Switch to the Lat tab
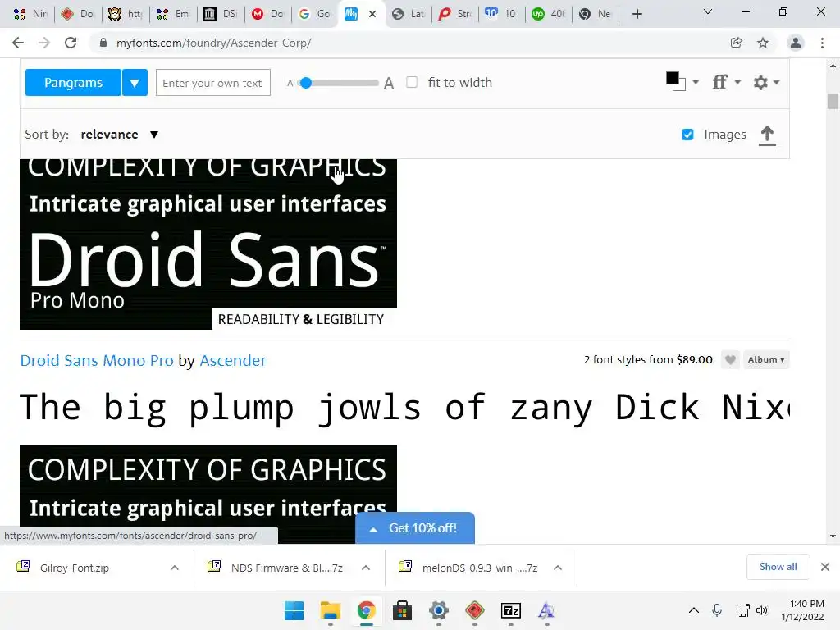 [x=409, y=14]
